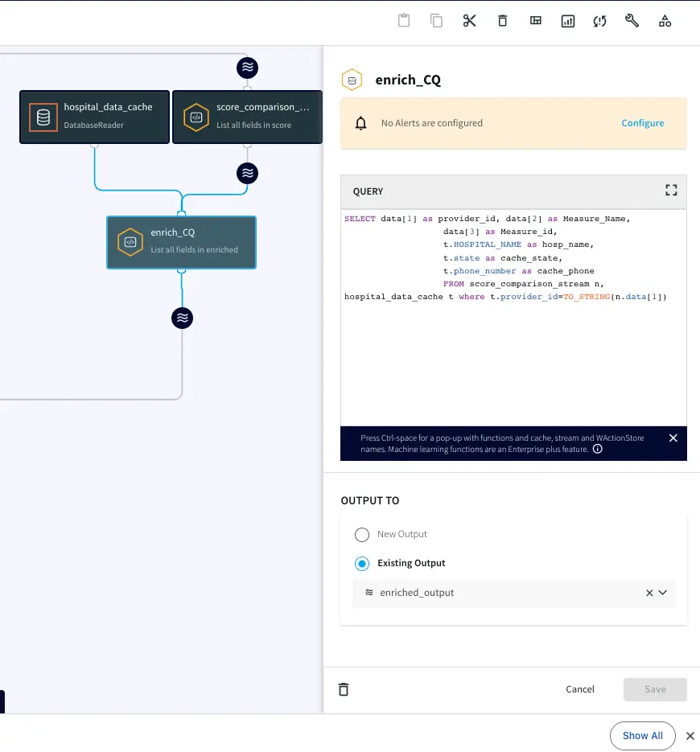Click the trash delete icon in top toolbar
The image size is (700, 752).
(x=503, y=21)
